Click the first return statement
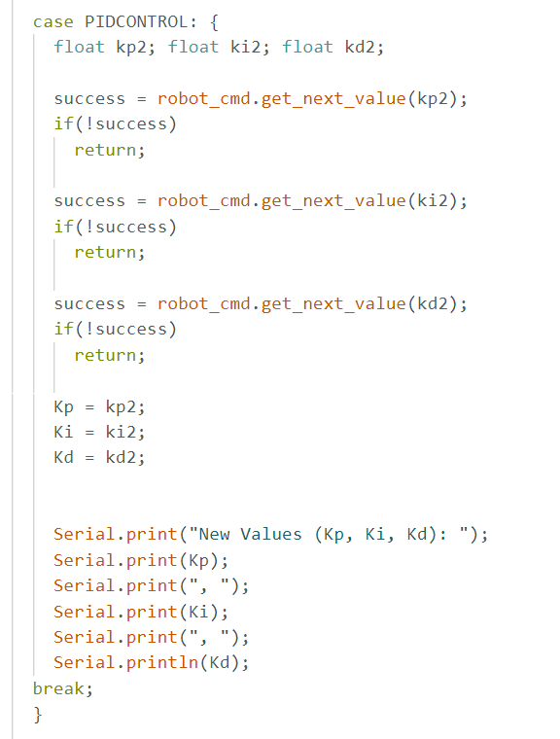This screenshot has width=560, height=739. pyautogui.click(x=110, y=150)
